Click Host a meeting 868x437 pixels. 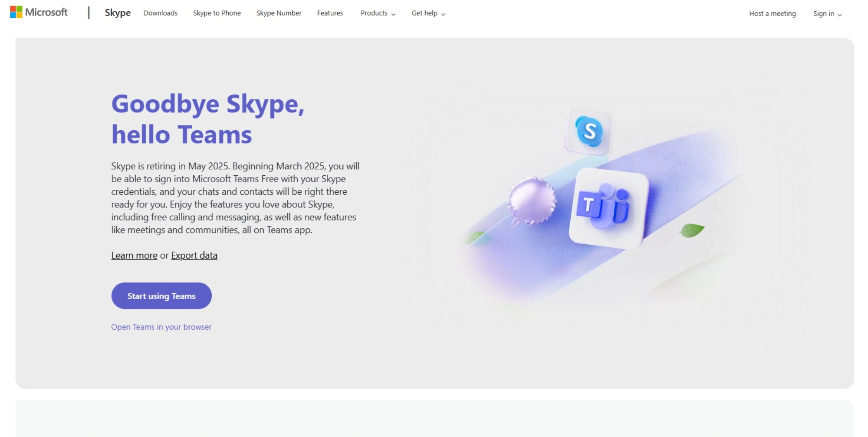(773, 13)
